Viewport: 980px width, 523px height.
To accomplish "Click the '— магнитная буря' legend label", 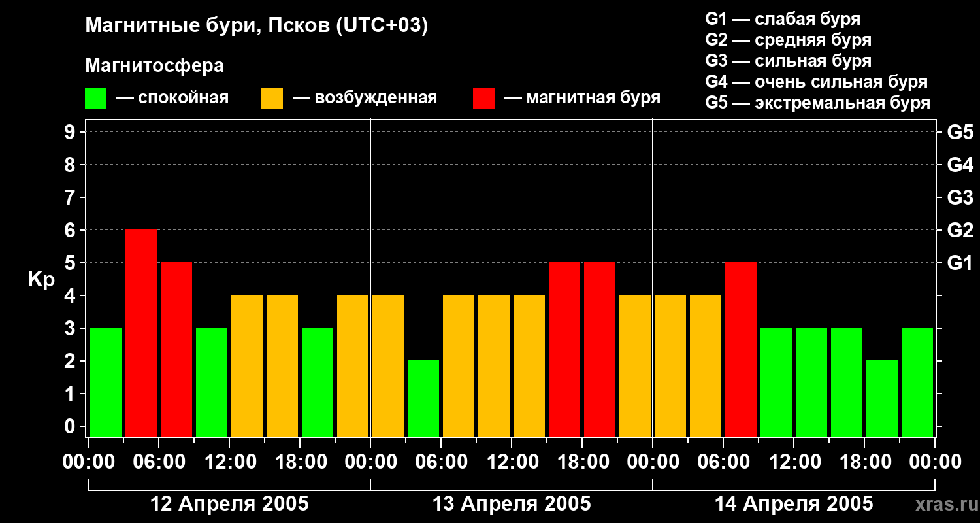I will [583, 99].
